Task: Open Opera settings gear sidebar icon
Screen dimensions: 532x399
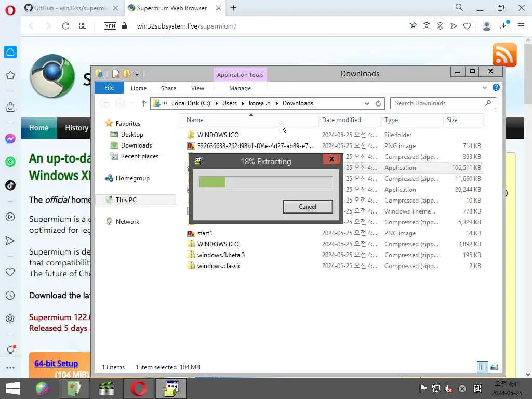Action: 10,319
